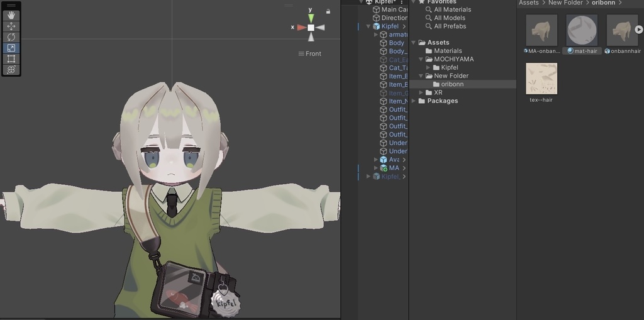Collapse the New Folder tree arrow
This screenshot has width=644, height=320.
pos(421,75)
